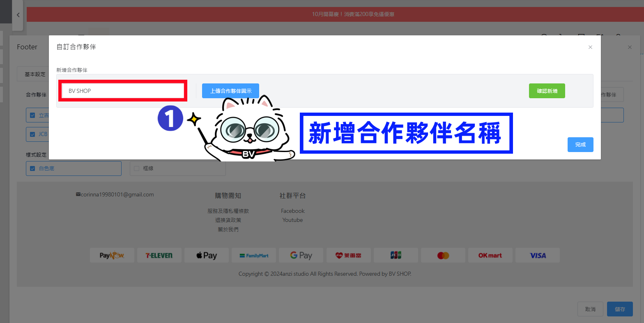The width and height of the screenshot is (644, 323).
Task: Click the G Pay logo
Action: point(301,255)
